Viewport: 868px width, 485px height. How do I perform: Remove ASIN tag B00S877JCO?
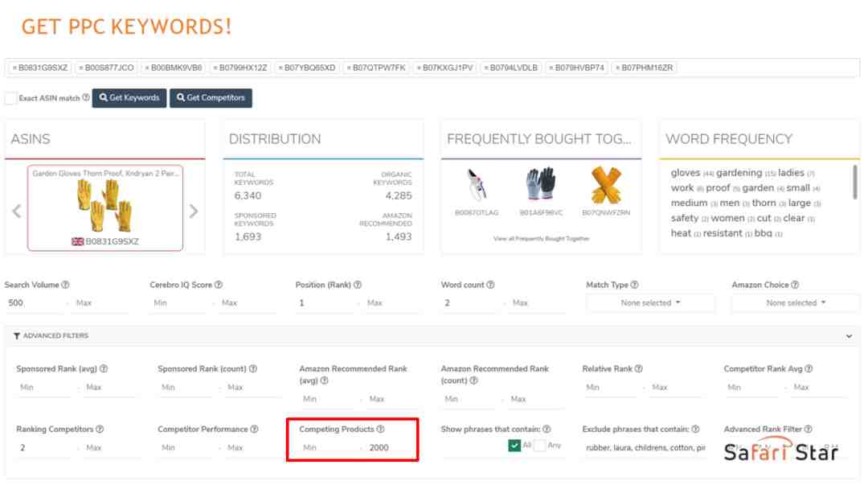[81, 68]
